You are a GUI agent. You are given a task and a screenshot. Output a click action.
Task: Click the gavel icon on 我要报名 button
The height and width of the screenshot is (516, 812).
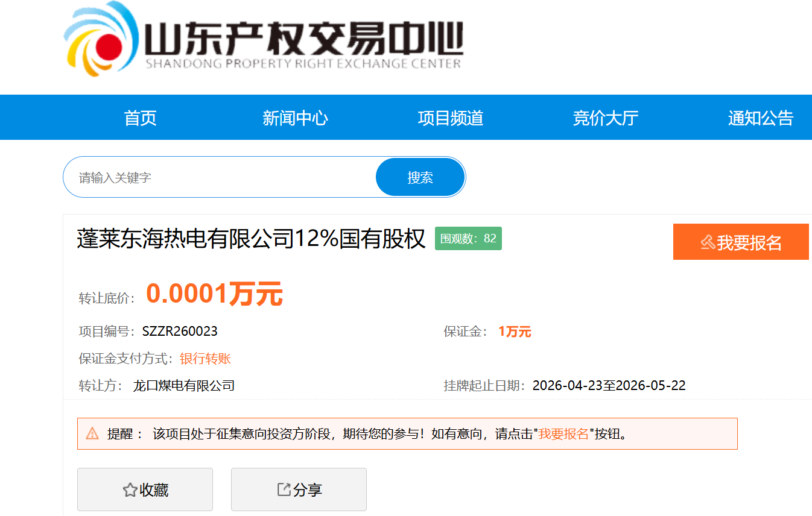(708, 242)
